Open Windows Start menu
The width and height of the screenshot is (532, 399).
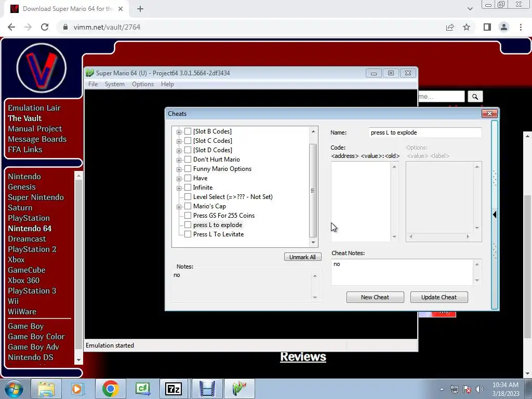pyautogui.click(x=14, y=389)
